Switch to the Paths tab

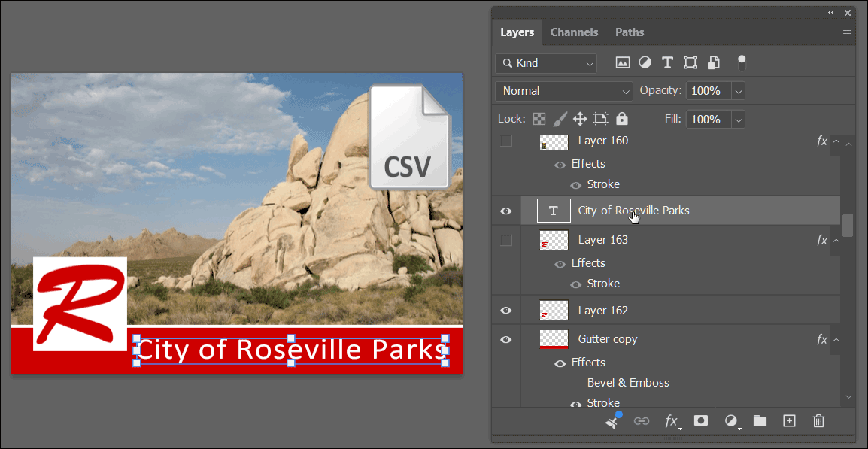[x=630, y=32]
